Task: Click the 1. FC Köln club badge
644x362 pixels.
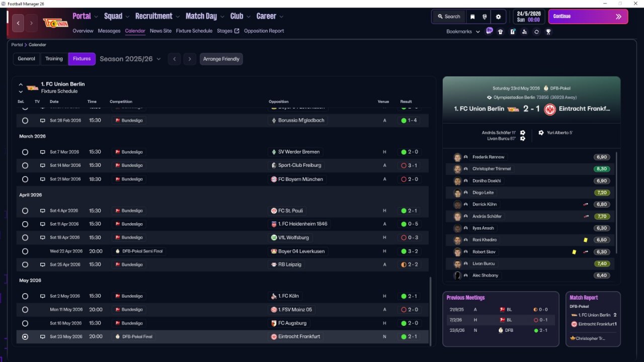Action: click(274, 296)
